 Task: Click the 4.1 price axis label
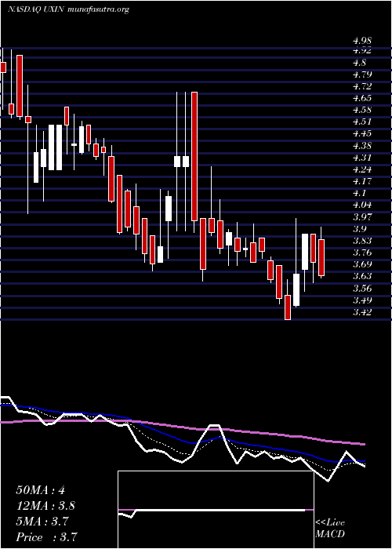tap(360, 193)
